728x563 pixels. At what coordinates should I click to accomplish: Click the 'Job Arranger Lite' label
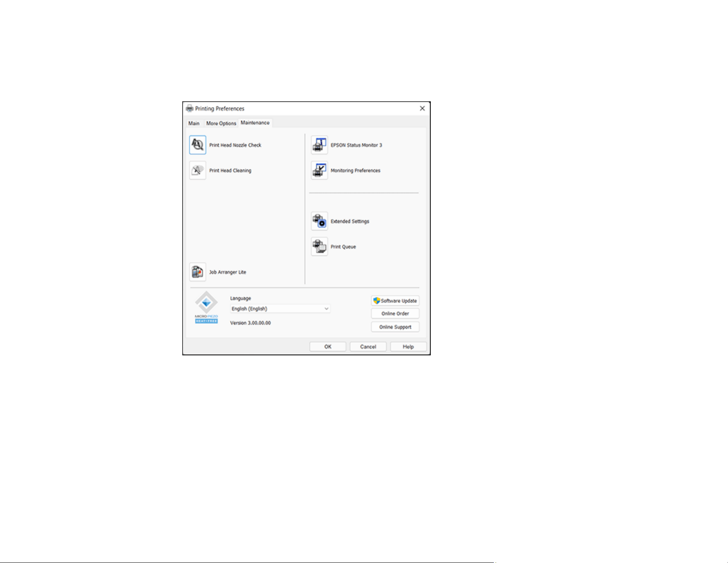[228, 272]
